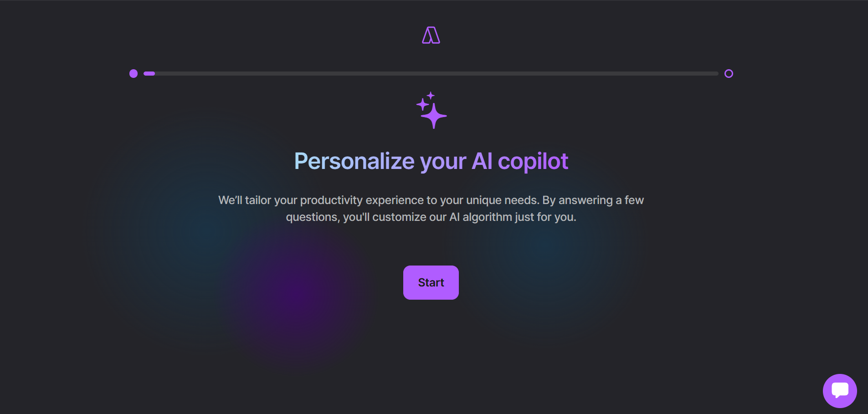
Task: Click the phrase 'By answering a few'
Action: click(593, 200)
